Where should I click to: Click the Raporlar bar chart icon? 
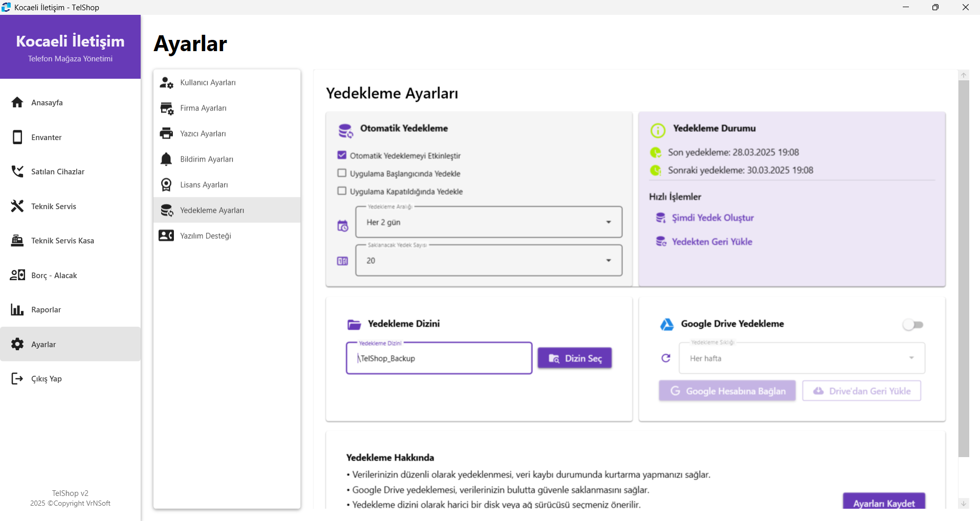(17, 309)
